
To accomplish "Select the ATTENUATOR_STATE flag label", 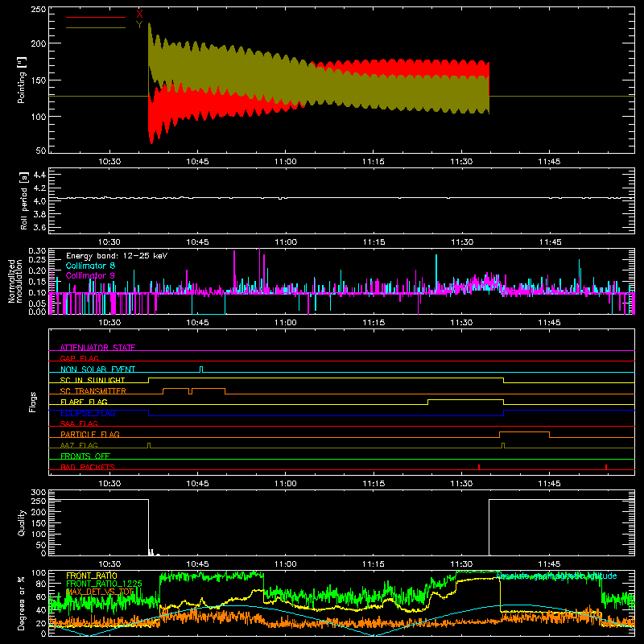I will tap(97, 348).
